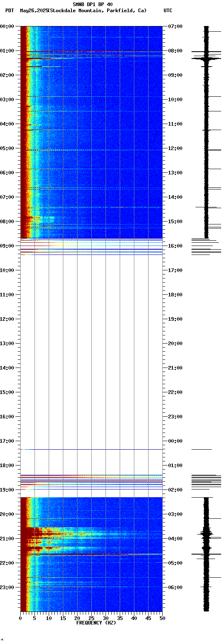Click the 05:00 PDT time label
Image resolution: width=224 pixels, height=644 pixels.
[7, 148]
